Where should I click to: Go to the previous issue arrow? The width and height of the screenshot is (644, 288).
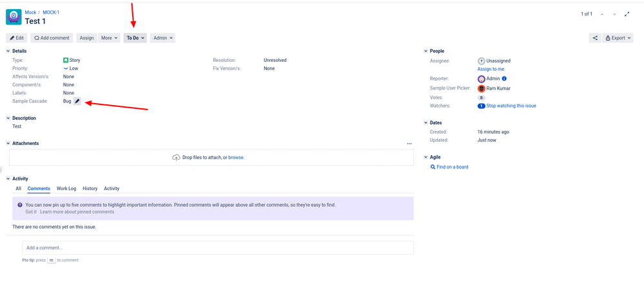601,14
